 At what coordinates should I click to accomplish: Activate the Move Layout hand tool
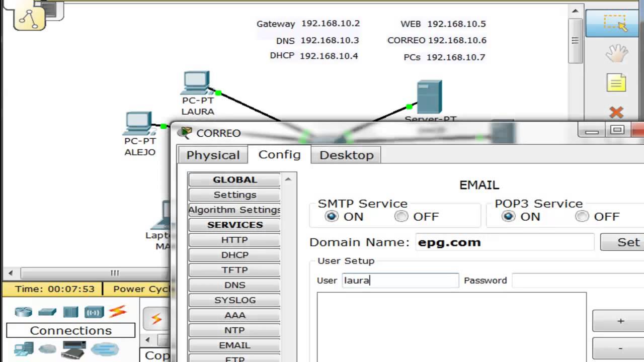(616, 53)
